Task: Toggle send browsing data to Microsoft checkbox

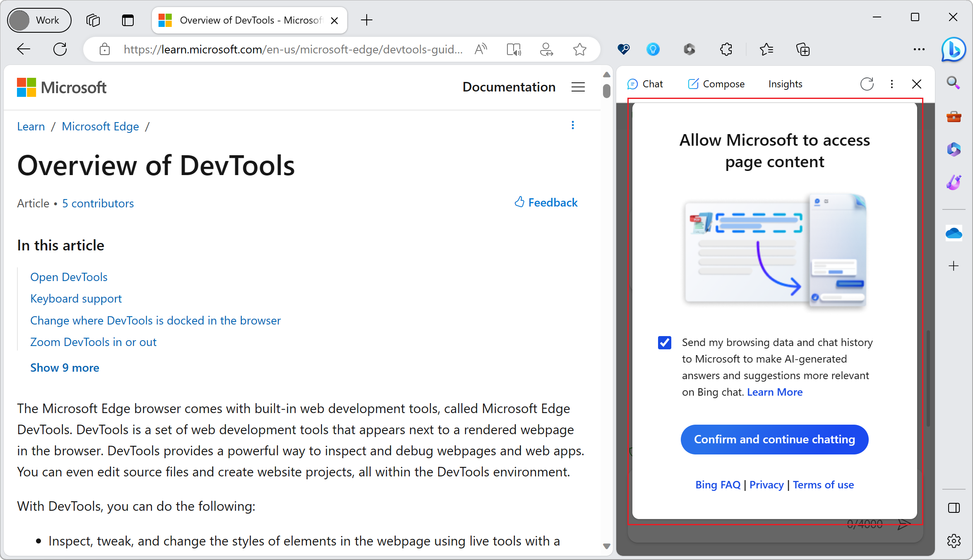Action: (x=664, y=342)
